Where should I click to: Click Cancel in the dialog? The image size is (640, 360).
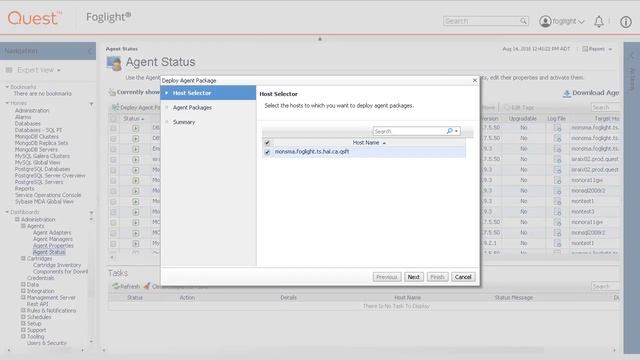click(463, 277)
